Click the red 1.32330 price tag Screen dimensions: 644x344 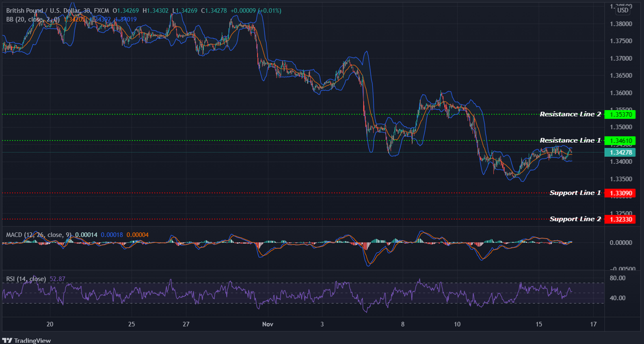tap(620, 219)
